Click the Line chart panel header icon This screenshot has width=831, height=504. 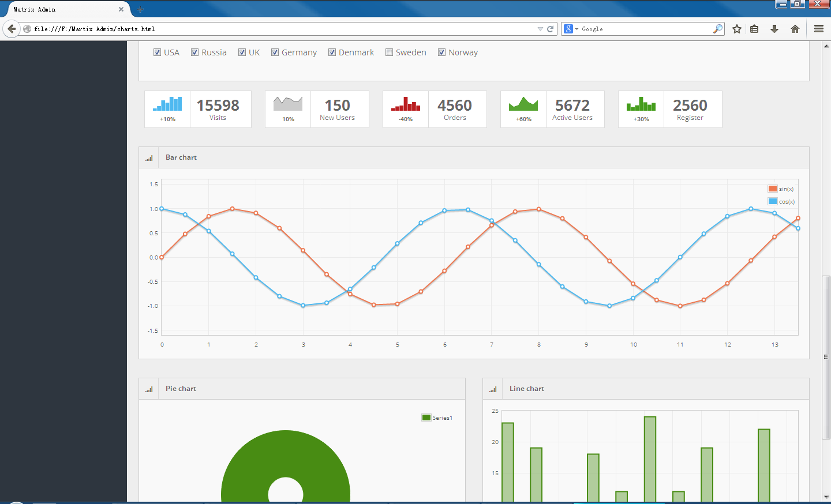pyautogui.click(x=493, y=389)
